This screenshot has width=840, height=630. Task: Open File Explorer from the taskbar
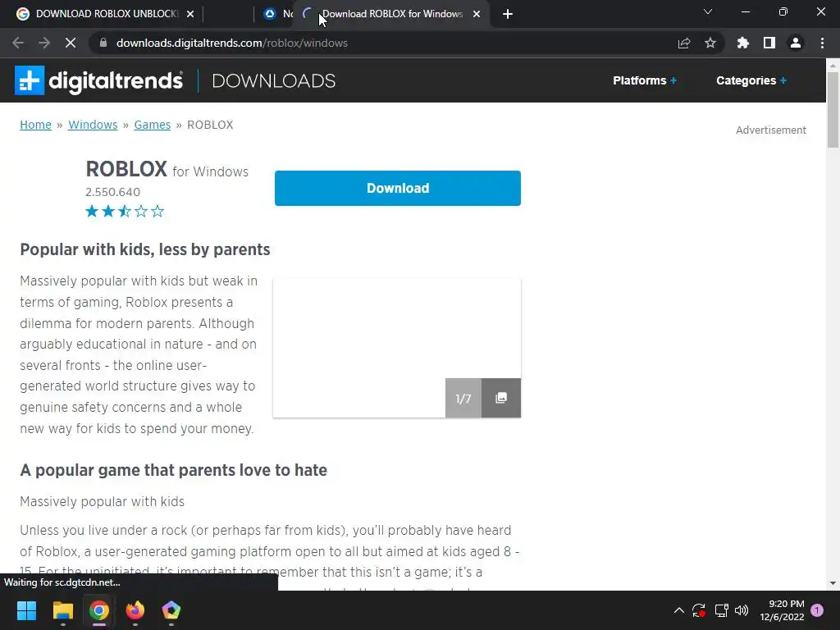(62, 610)
